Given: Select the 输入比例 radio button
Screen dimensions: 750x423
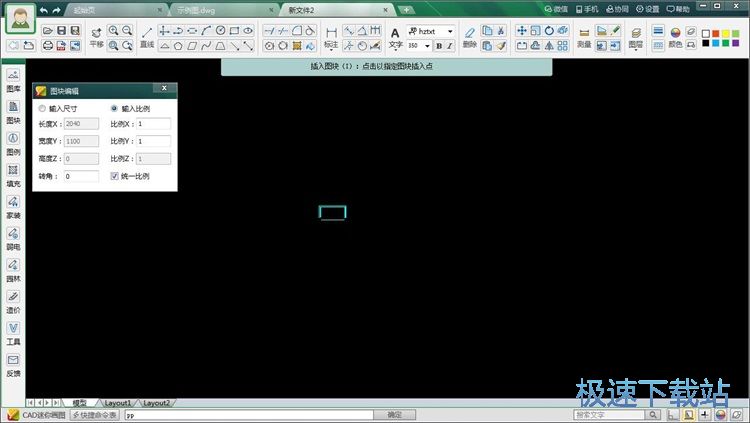Looking at the screenshot, I should click(x=114, y=107).
